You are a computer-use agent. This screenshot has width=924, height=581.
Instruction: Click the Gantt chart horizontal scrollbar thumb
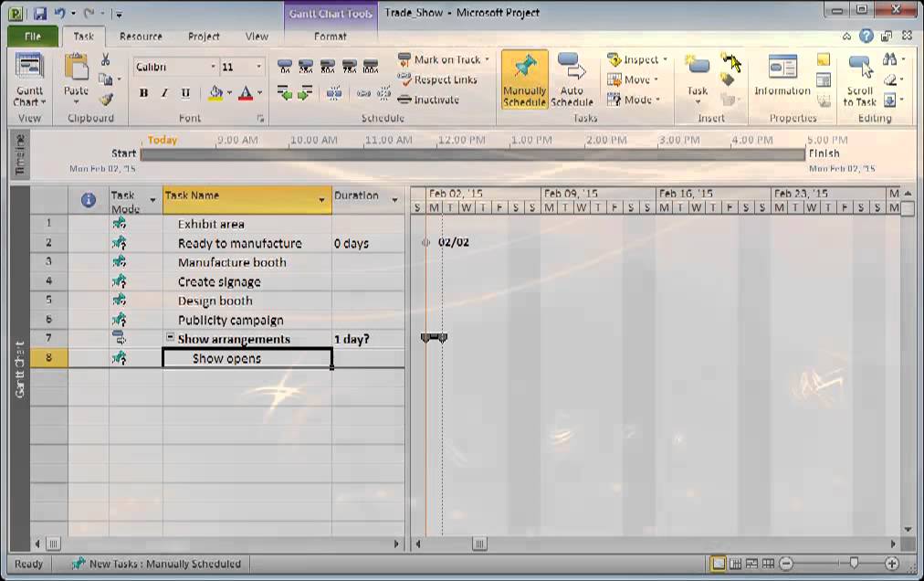(x=479, y=544)
